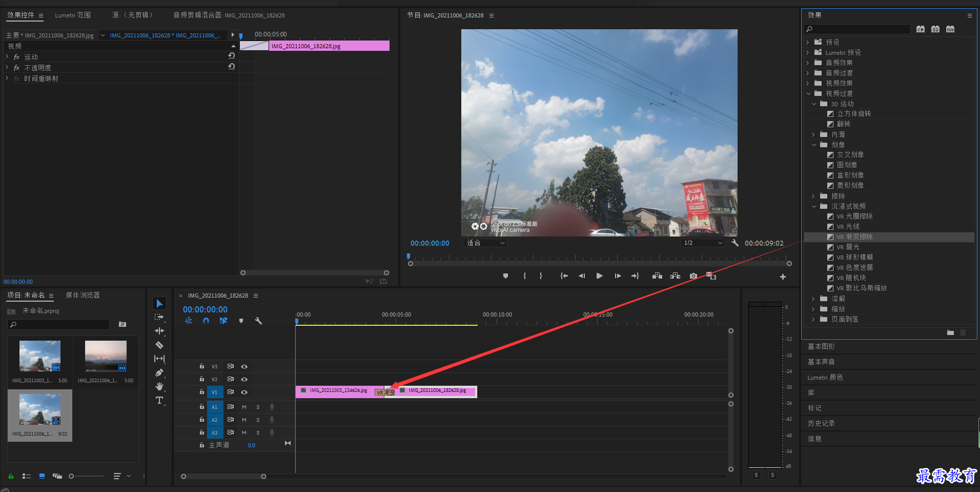Collapse the 沉浸式视频 folder
Viewport: 980px width, 492px height.
814,206
